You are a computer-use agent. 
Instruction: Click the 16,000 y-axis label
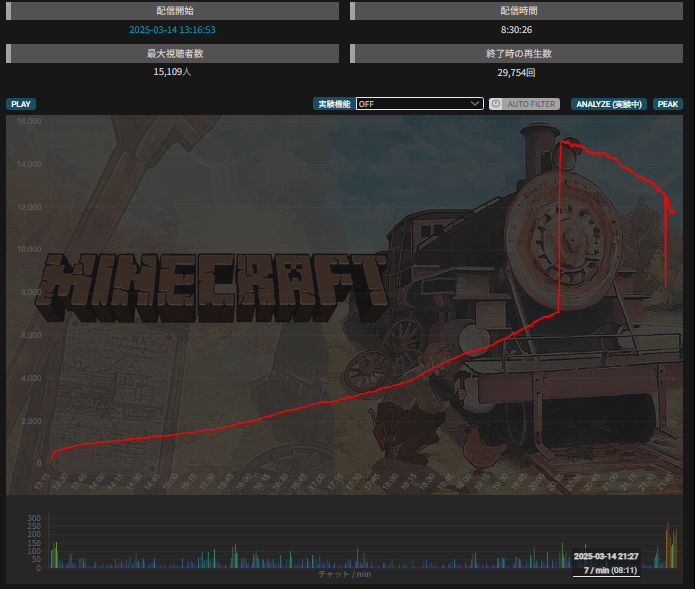click(29, 121)
